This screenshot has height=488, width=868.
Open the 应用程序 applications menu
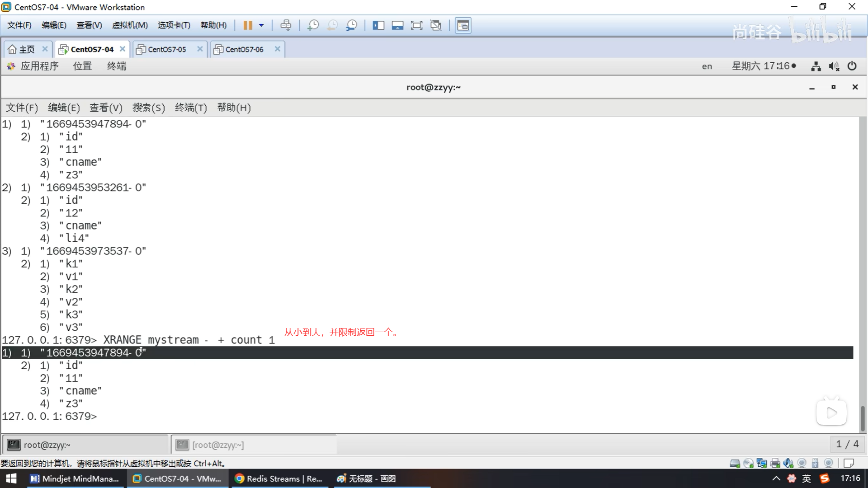click(x=39, y=66)
